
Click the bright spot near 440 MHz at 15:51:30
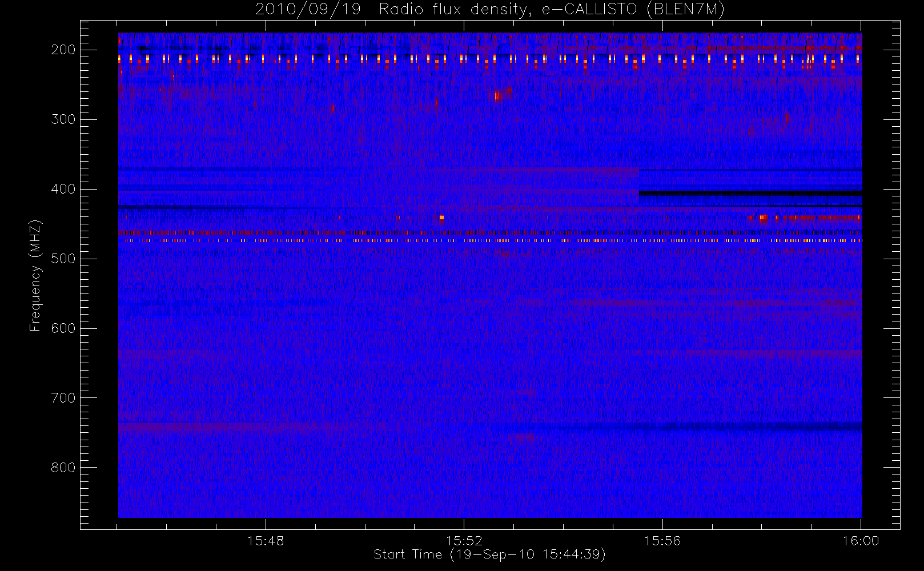click(441, 218)
